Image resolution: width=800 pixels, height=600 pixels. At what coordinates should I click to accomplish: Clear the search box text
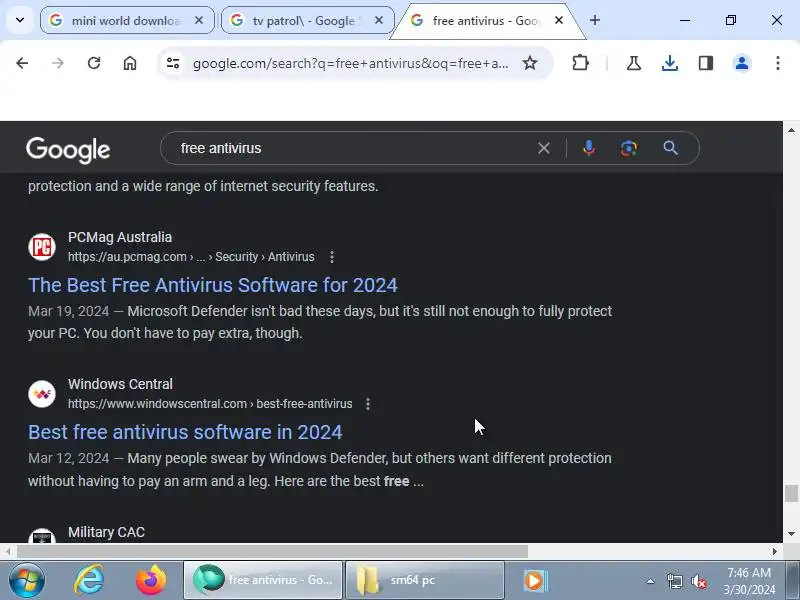(544, 148)
